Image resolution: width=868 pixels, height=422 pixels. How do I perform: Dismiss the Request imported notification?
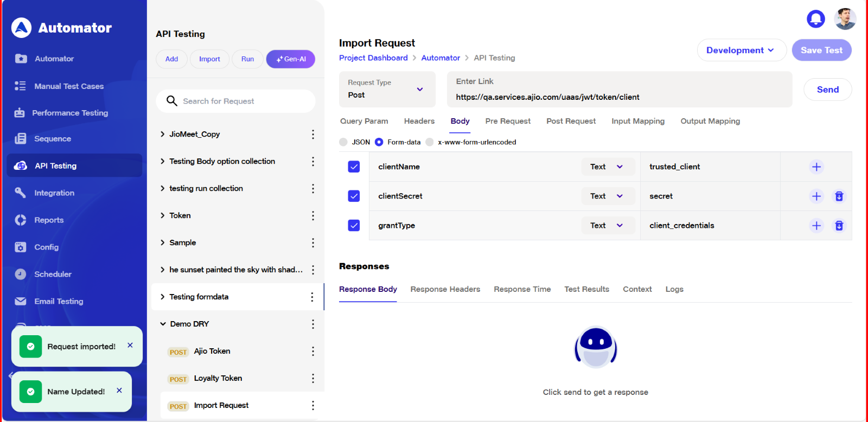(130, 346)
